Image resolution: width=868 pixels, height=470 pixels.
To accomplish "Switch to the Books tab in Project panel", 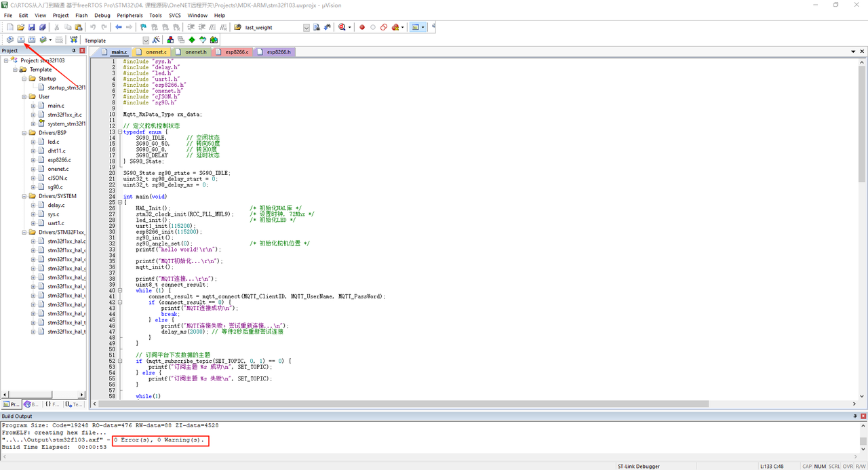I will tap(32, 404).
